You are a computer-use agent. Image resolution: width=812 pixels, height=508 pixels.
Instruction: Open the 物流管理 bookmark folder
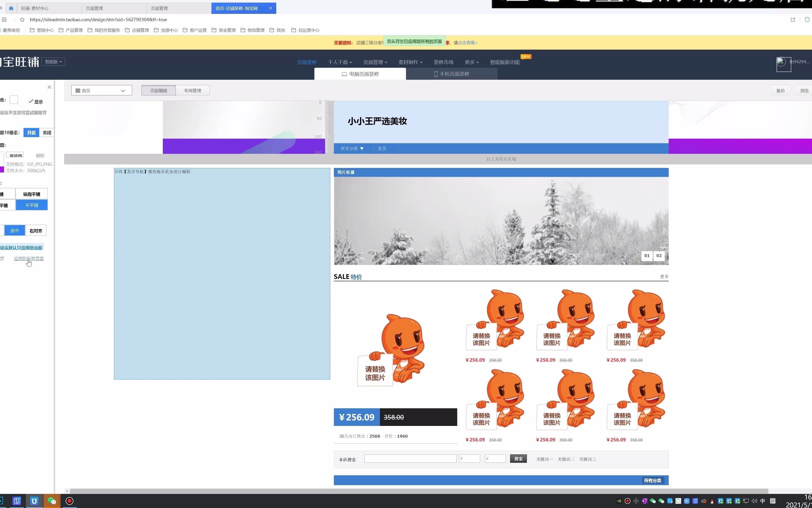253,30
